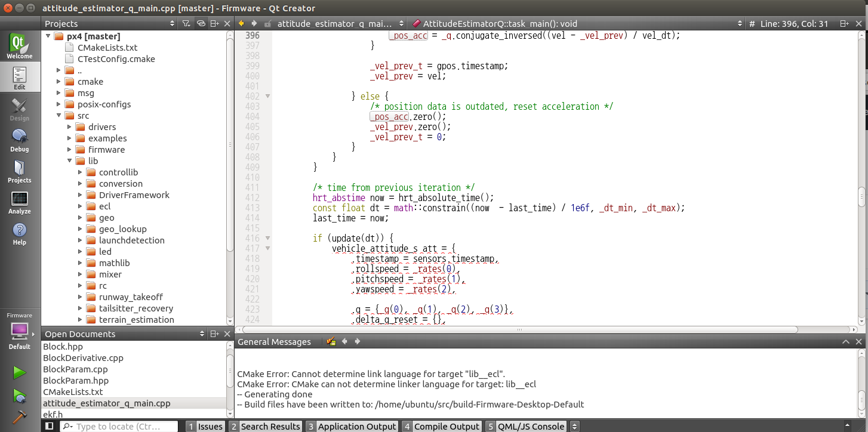Viewport: 868px width, 432px height.
Task: Expand the msg folder
Action: pos(59,93)
